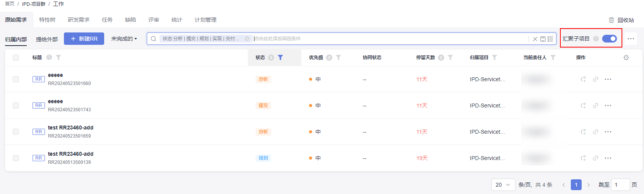
Task: Open the 20 条/页 page size dropdown
Action: [x=503, y=185]
